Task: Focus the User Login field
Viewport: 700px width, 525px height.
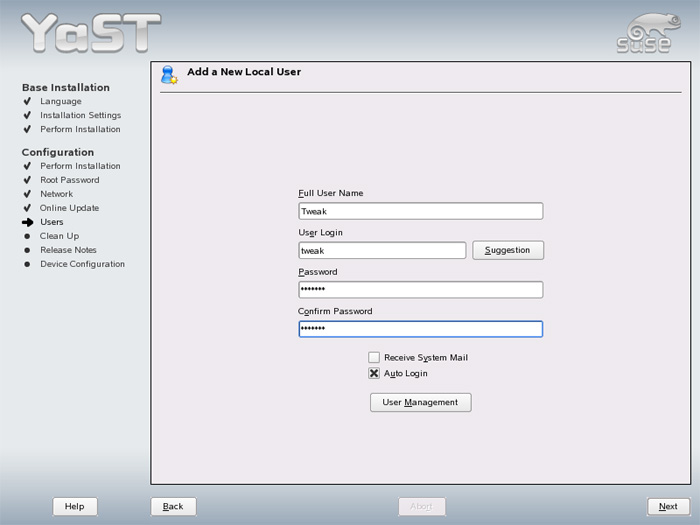Action: click(382, 250)
